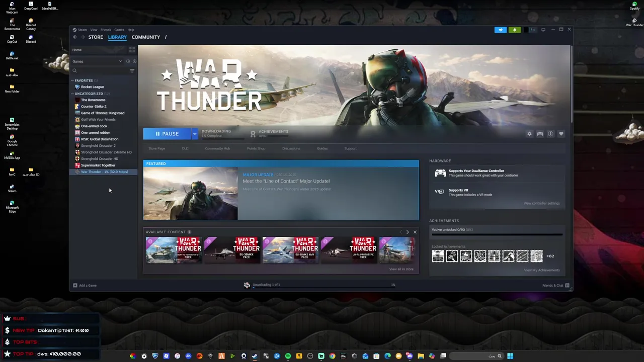Screen dimensions: 644x362
Task: Go to the Community tab
Action: [146, 37]
